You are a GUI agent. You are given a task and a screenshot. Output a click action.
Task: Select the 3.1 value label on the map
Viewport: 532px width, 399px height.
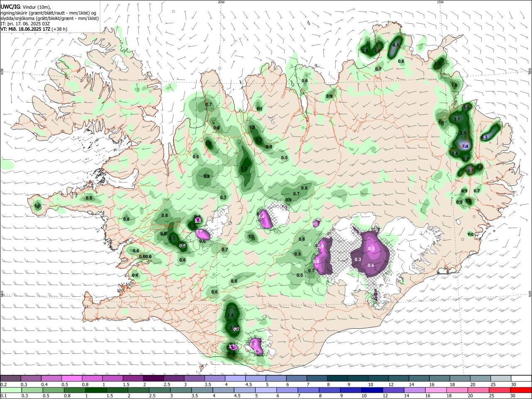tap(457, 119)
